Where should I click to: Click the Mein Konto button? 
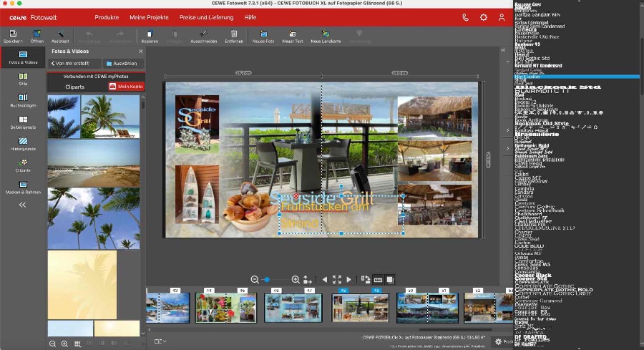pyautogui.click(x=126, y=87)
